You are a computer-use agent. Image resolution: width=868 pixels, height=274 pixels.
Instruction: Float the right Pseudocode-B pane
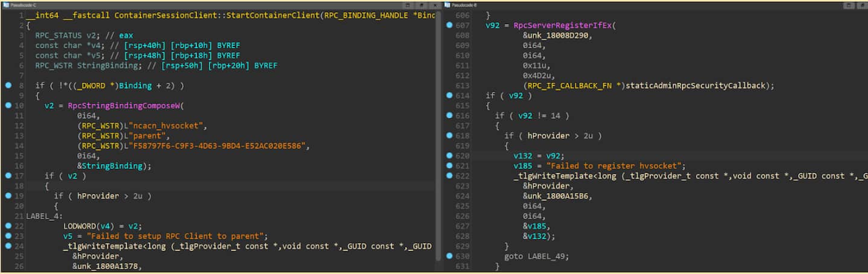coord(849,5)
